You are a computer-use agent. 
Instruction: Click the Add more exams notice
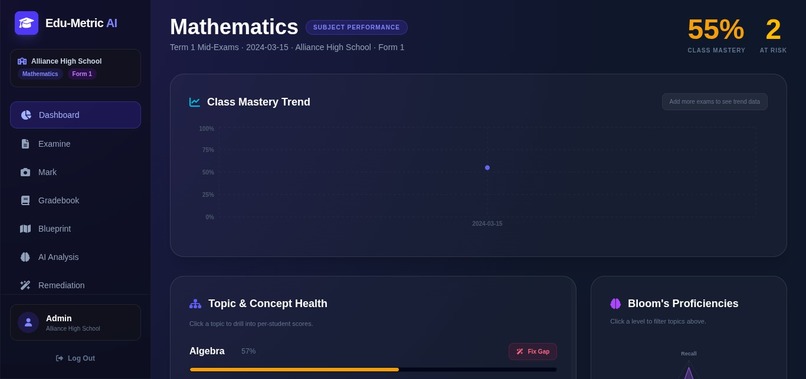click(715, 102)
